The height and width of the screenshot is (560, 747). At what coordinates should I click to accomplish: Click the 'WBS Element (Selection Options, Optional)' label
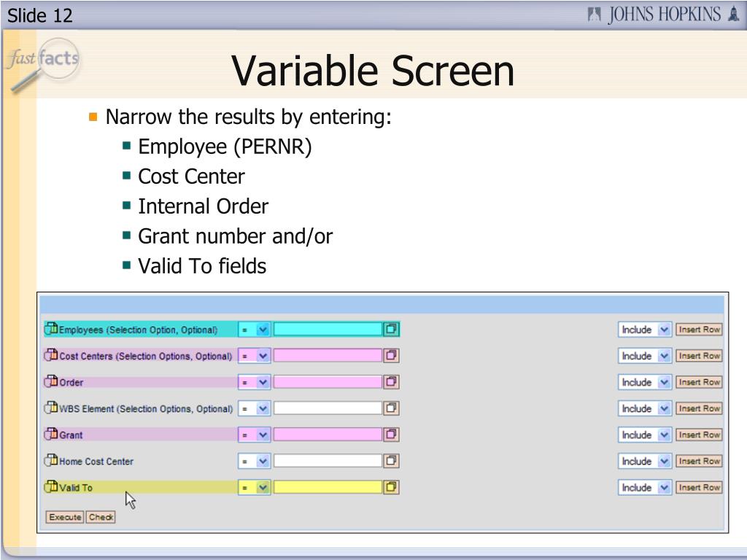pos(146,409)
